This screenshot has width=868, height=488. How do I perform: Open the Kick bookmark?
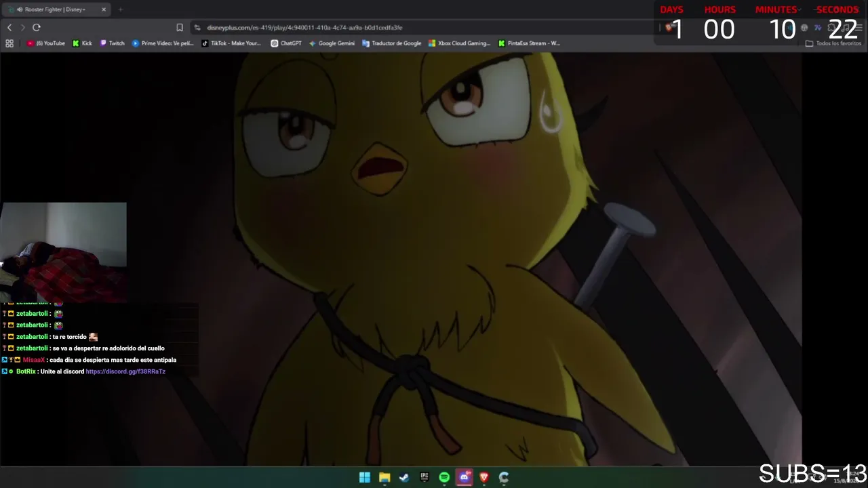82,43
